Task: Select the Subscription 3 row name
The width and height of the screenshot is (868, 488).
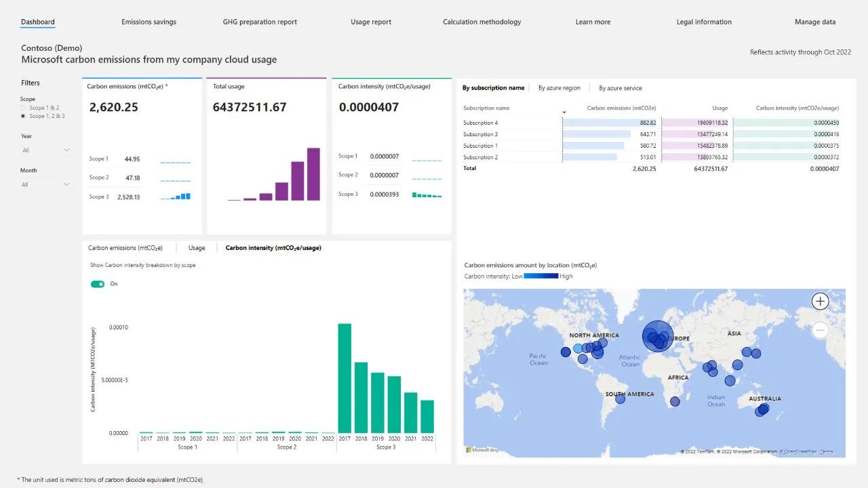Action: click(480, 134)
